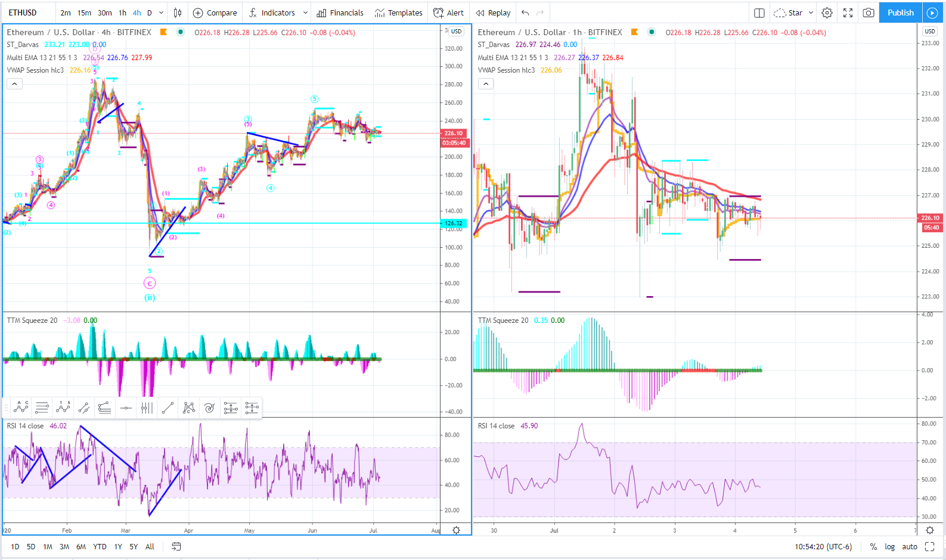Image resolution: width=946 pixels, height=560 pixels.
Task: Open the go-to-date calendar icon
Action: point(176,546)
